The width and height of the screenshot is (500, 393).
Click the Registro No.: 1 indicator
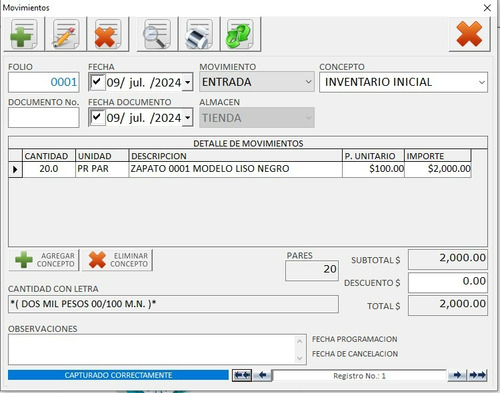tap(359, 376)
